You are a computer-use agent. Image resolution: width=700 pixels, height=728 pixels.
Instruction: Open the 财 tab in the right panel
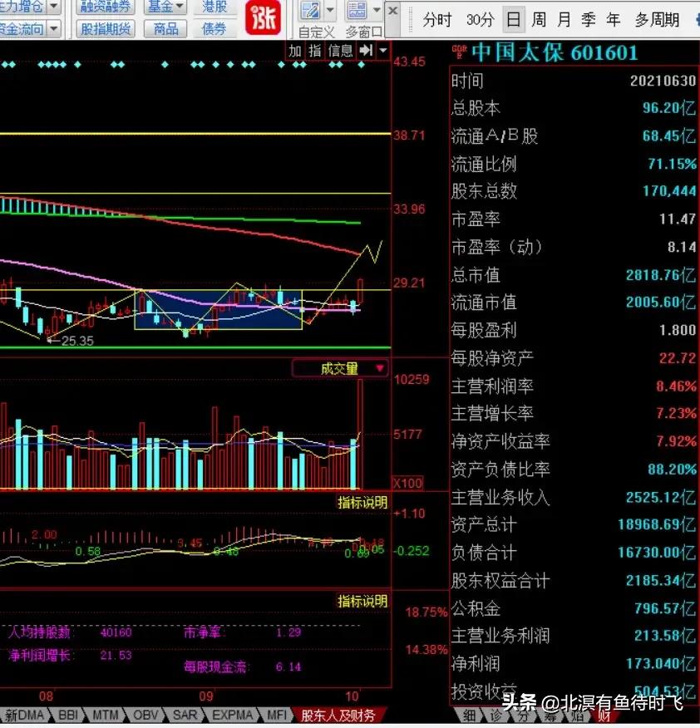[x=604, y=716]
